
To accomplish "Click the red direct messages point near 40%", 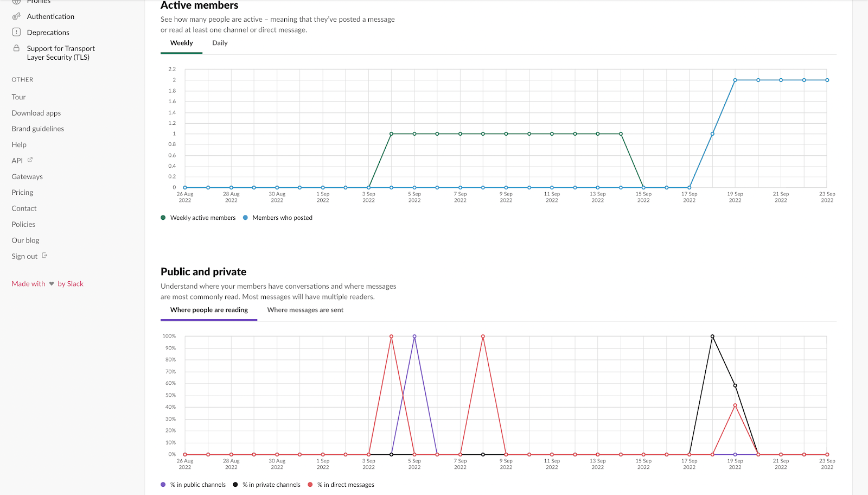I will coord(735,405).
